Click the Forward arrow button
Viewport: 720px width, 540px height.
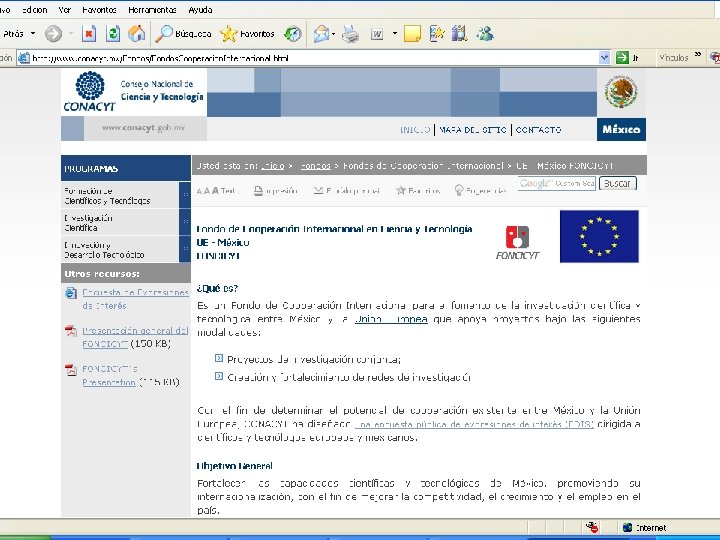pyautogui.click(x=53, y=34)
